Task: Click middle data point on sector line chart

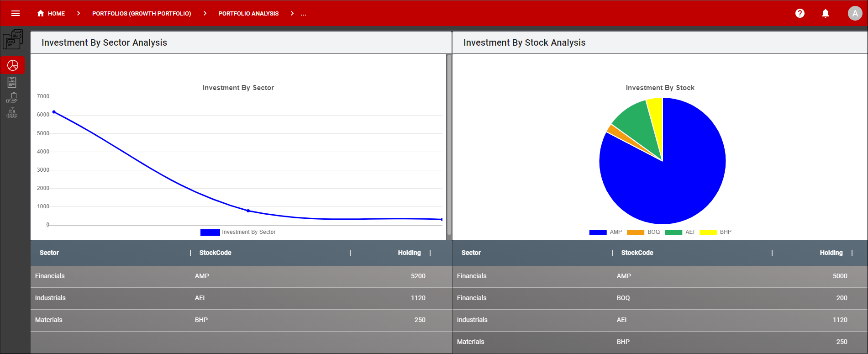Action: tap(248, 211)
